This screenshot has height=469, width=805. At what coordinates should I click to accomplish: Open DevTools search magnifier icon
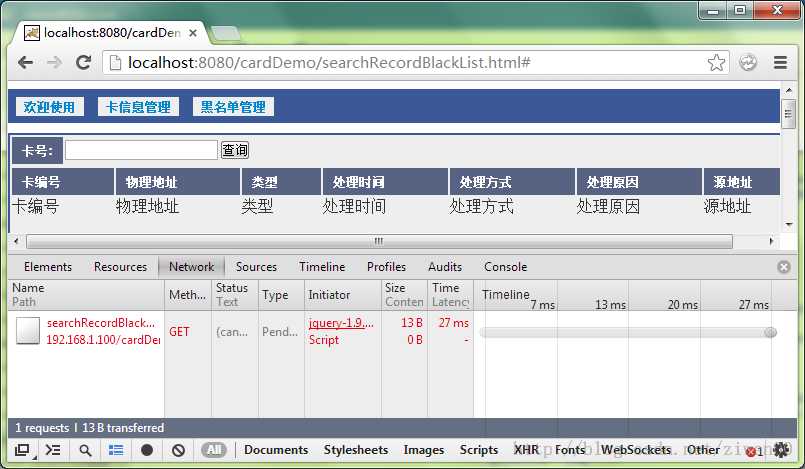pos(85,451)
